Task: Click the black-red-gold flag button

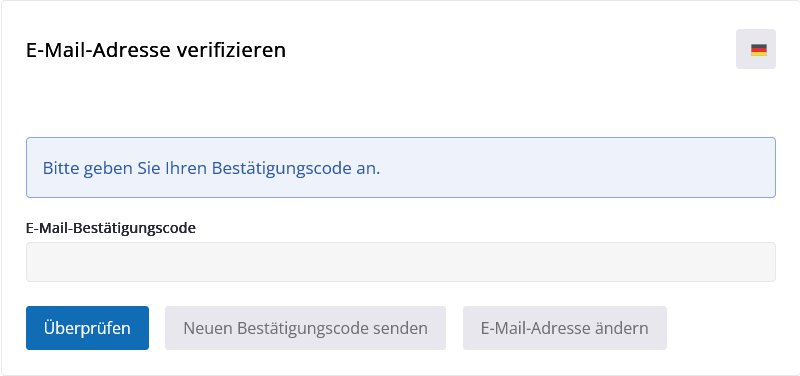Action: (x=756, y=49)
